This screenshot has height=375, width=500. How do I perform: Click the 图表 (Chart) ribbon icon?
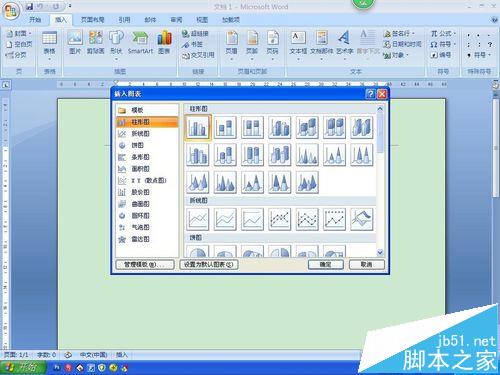pyautogui.click(x=164, y=42)
